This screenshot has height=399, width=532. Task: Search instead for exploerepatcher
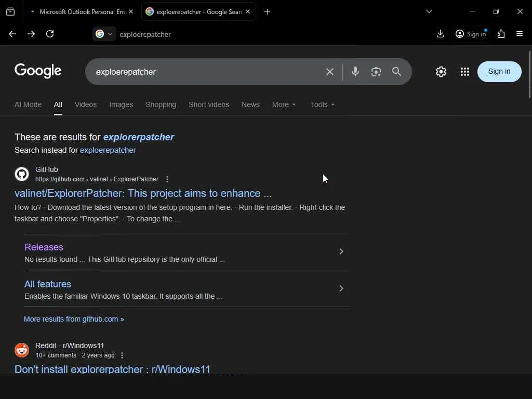pos(108,150)
